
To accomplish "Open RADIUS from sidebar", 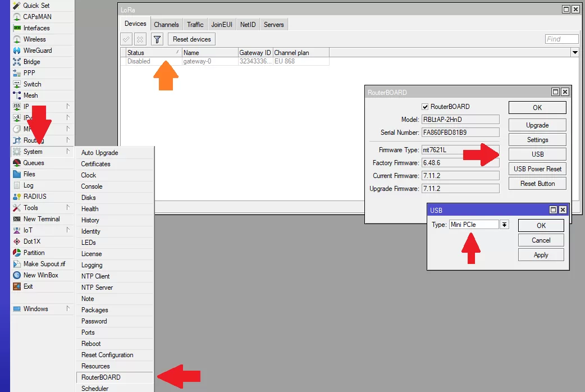I will tap(42, 197).
